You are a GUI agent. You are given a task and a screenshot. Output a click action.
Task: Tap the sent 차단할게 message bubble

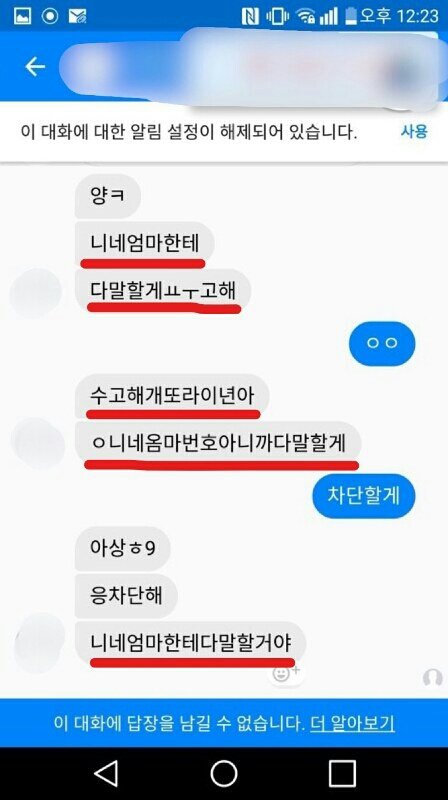tap(364, 496)
